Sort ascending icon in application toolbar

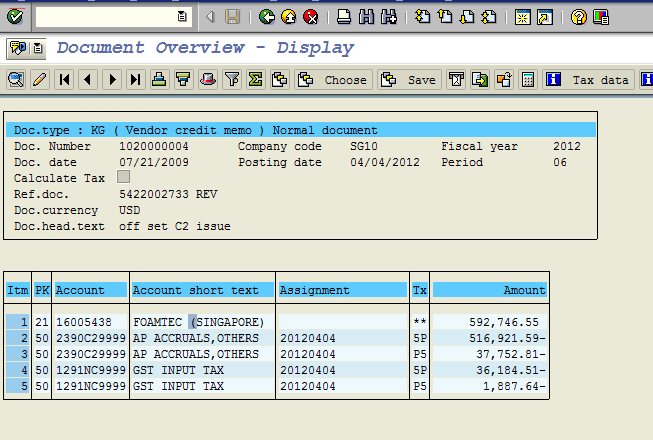159,80
